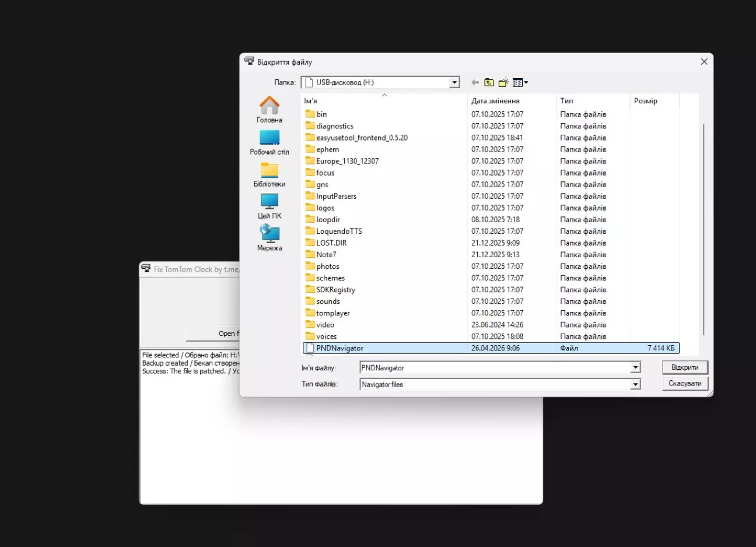The width and height of the screenshot is (756, 547).
Task: Click the Відкрити button
Action: (685, 367)
